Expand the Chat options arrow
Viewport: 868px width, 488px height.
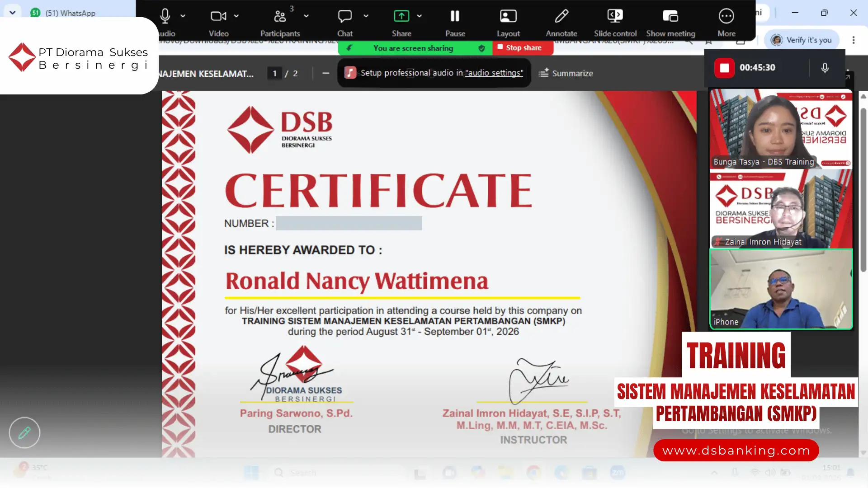(x=366, y=16)
